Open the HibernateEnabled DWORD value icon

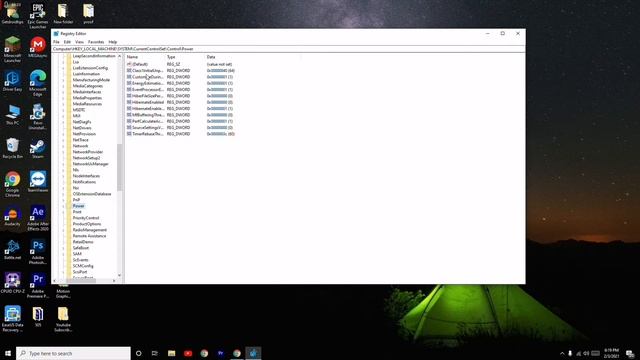tap(129, 102)
